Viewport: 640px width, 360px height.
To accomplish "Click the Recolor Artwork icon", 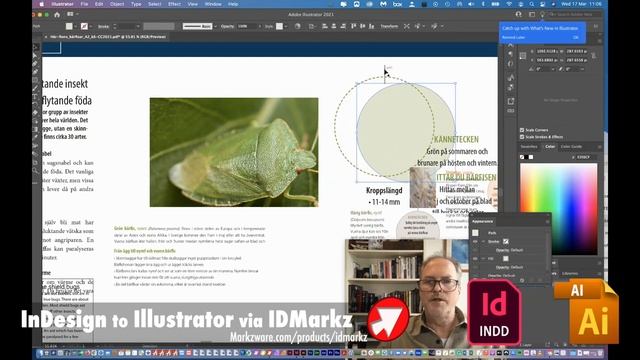I will [x=298, y=26].
